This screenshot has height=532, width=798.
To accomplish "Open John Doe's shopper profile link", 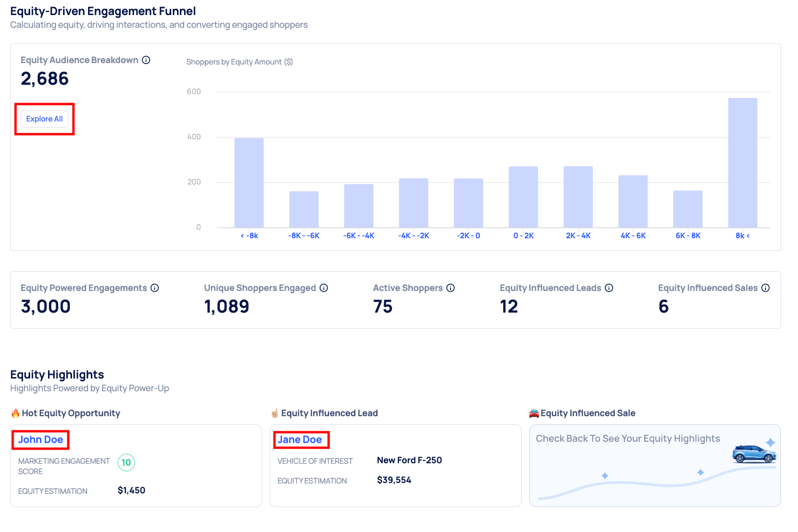I will tap(40, 440).
